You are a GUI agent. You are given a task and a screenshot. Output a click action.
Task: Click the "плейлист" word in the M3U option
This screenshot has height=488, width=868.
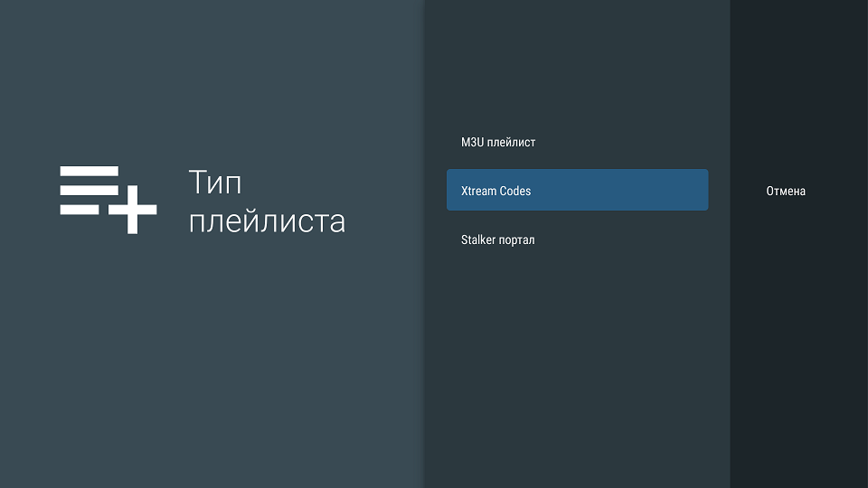pyautogui.click(x=511, y=142)
